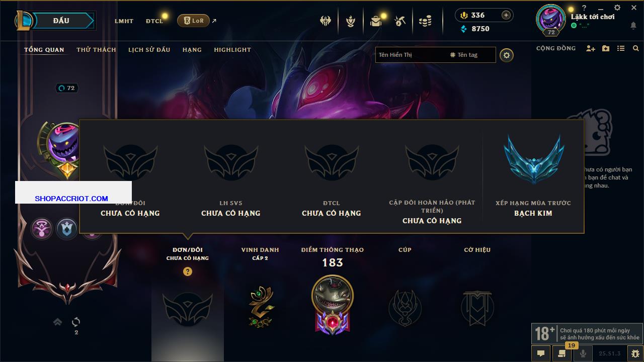Click the add friend icon
The height and width of the screenshot is (362, 644).
pyautogui.click(x=591, y=48)
